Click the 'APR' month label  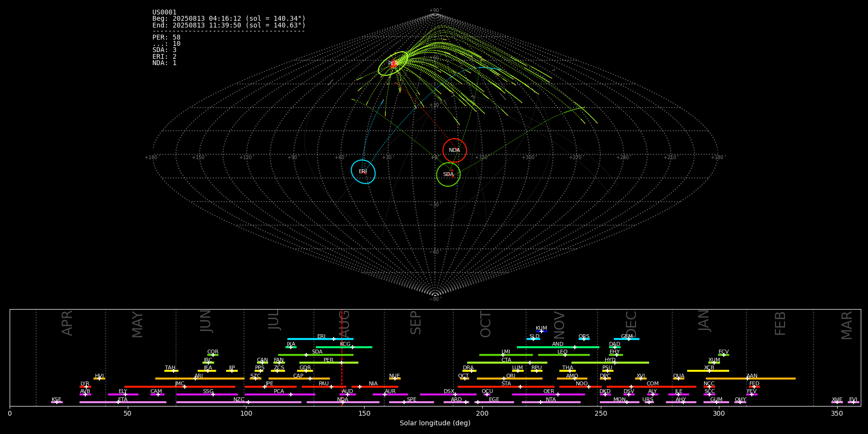click(x=67, y=323)
